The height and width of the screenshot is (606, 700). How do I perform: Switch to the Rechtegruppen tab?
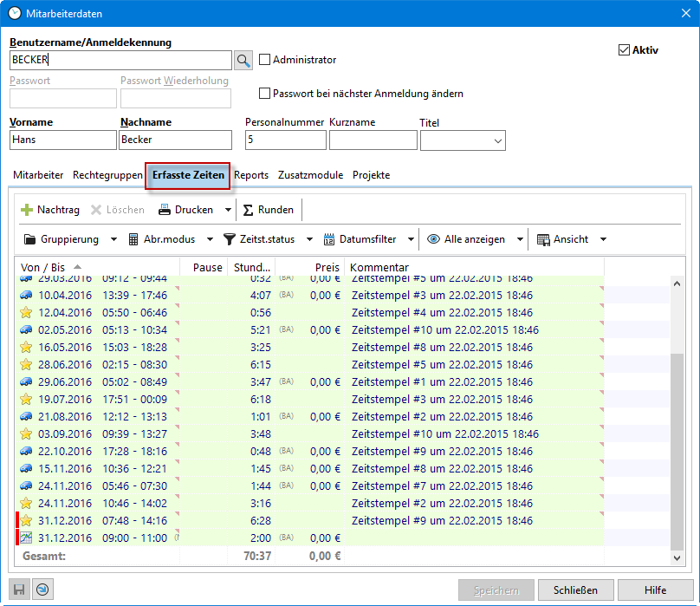click(x=107, y=175)
